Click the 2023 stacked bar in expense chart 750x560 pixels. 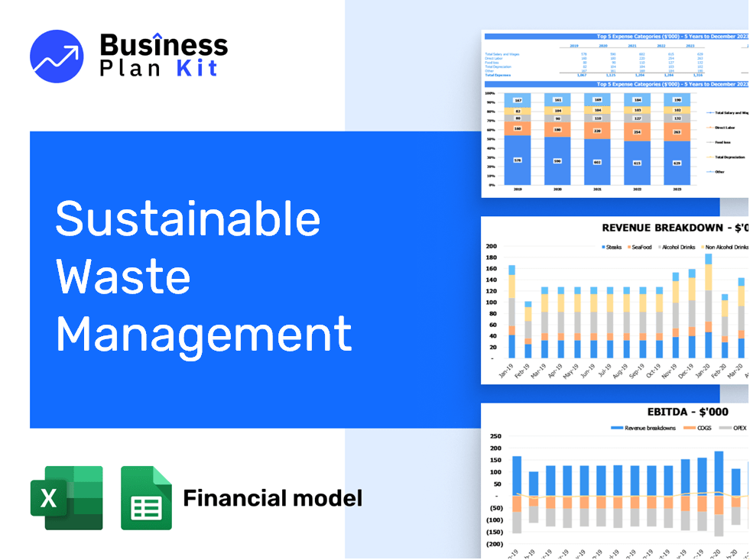pos(677,139)
